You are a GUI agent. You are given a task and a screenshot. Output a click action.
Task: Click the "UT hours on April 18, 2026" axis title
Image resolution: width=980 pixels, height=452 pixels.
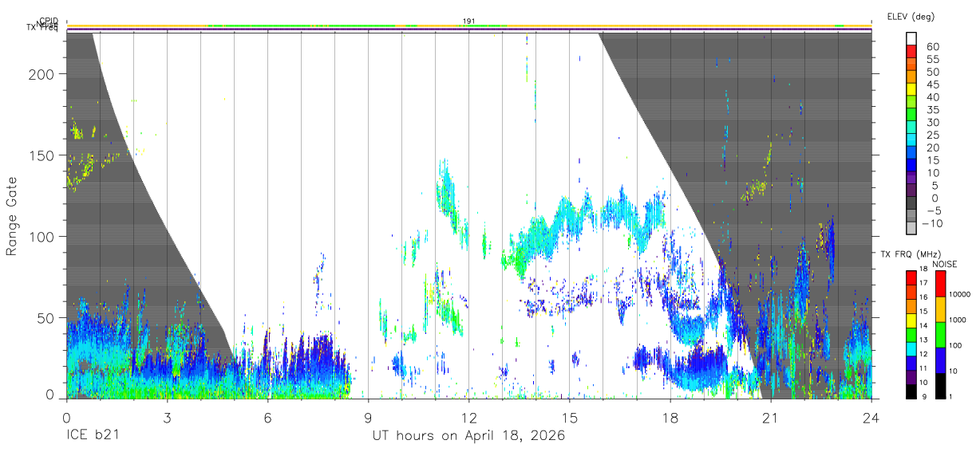(468, 436)
